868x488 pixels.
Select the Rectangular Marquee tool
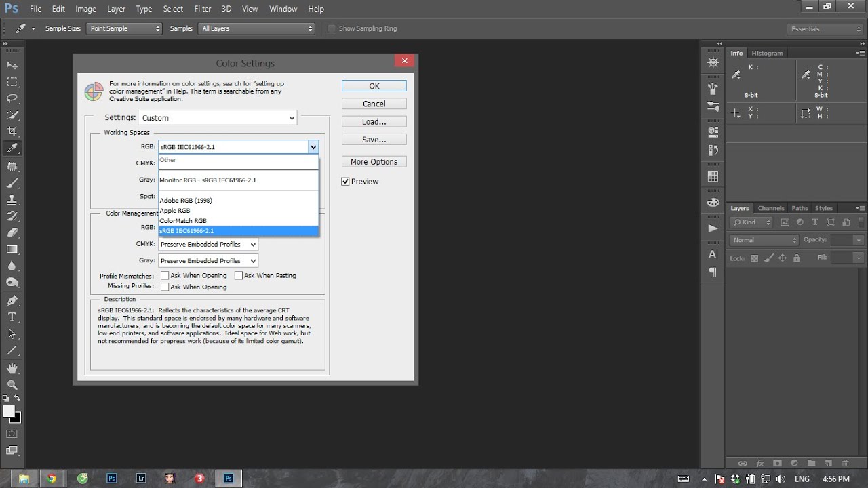12,82
